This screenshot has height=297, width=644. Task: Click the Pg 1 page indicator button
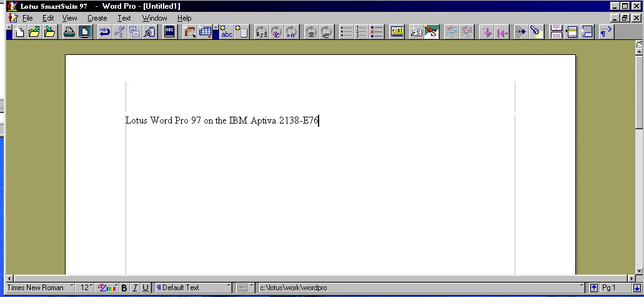point(615,288)
